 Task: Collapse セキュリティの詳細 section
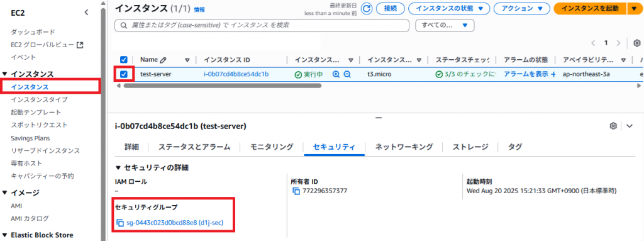point(119,168)
